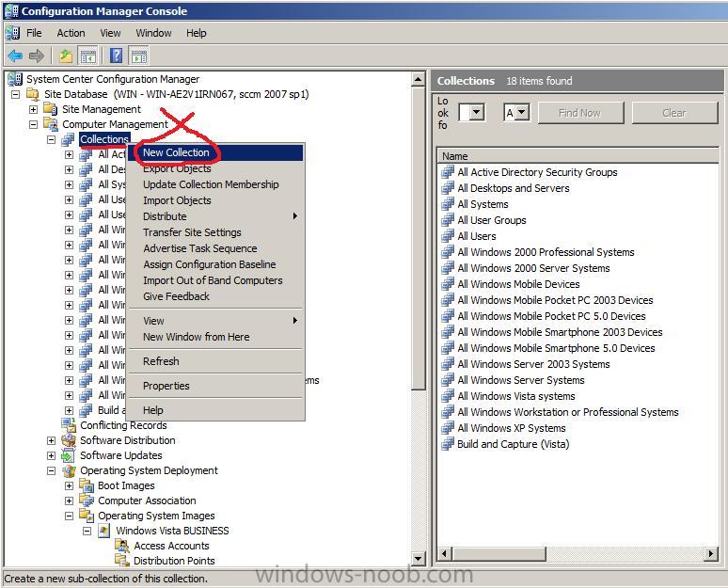This screenshot has height=588, width=728.
Task: Expand the Software Distribution node
Action: tap(52, 440)
